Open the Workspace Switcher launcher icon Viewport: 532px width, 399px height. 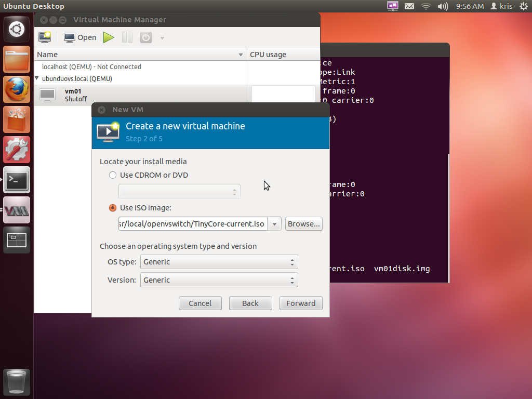(x=17, y=240)
